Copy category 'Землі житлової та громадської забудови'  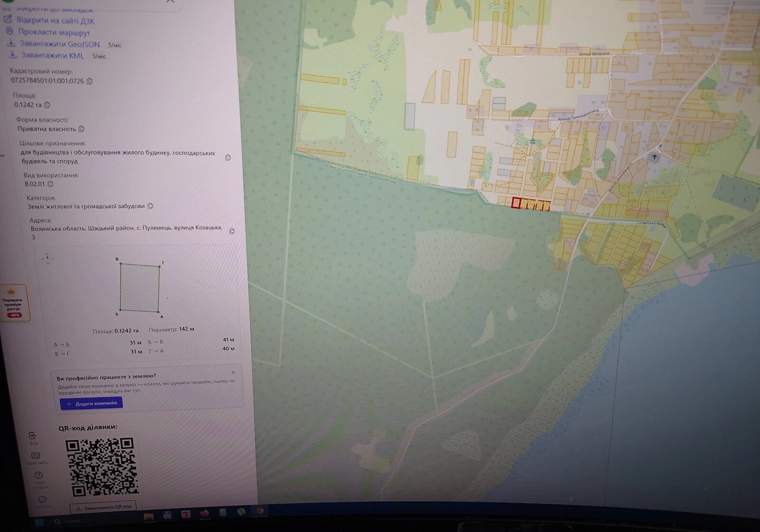[x=151, y=206]
